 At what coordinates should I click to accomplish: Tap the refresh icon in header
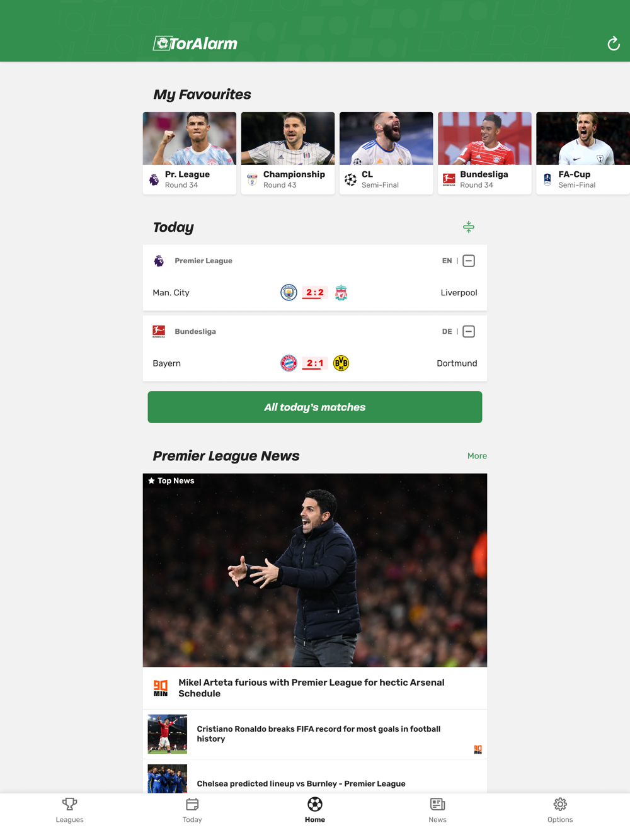click(x=613, y=43)
